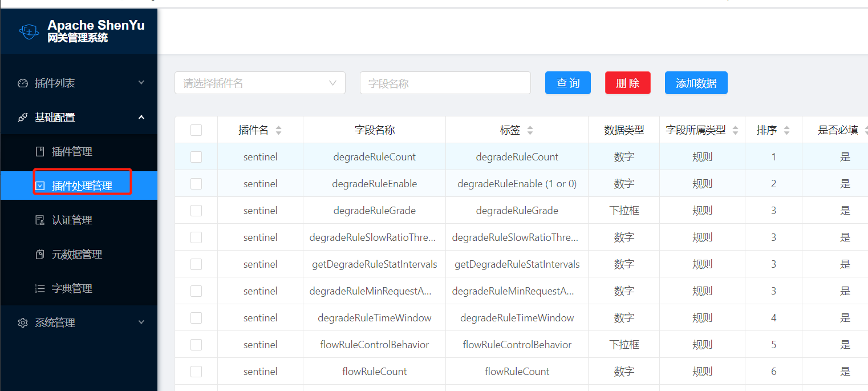Open 基础配置 via its wrench icon
The width and height of the screenshot is (868, 391).
click(23, 117)
